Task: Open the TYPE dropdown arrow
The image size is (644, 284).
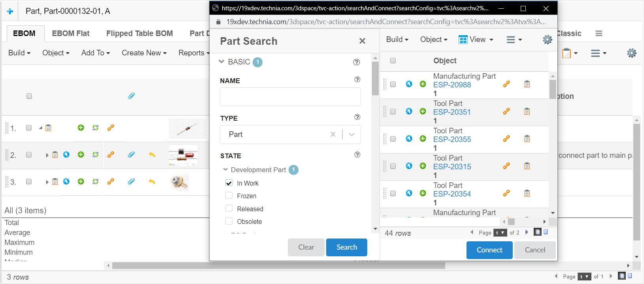Action: click(351, 134)
